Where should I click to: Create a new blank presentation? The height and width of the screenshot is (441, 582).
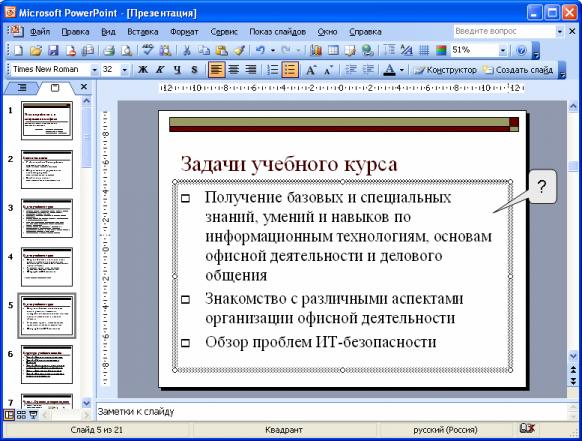click(x=18, y=50)
